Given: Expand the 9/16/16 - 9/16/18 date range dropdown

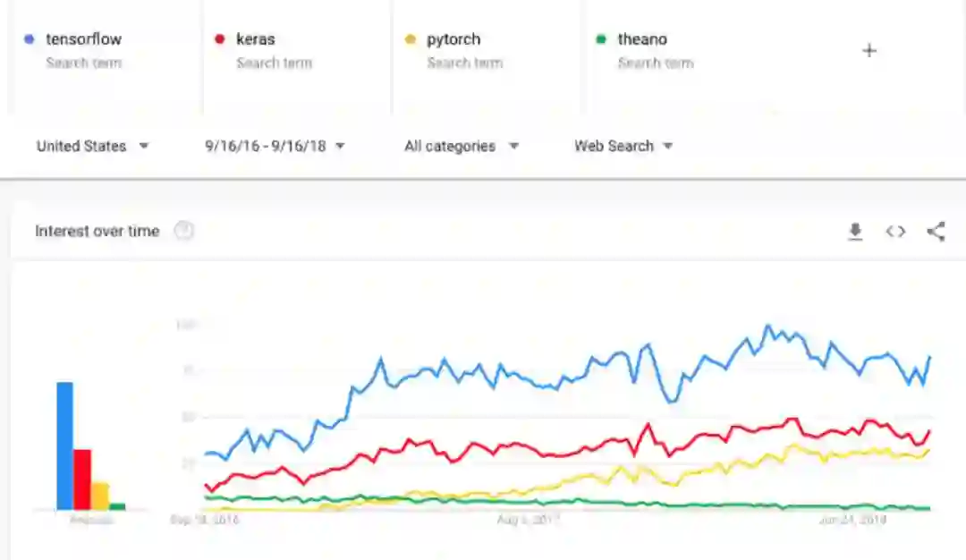Looking at the screenshot, I should pos(275,146).
